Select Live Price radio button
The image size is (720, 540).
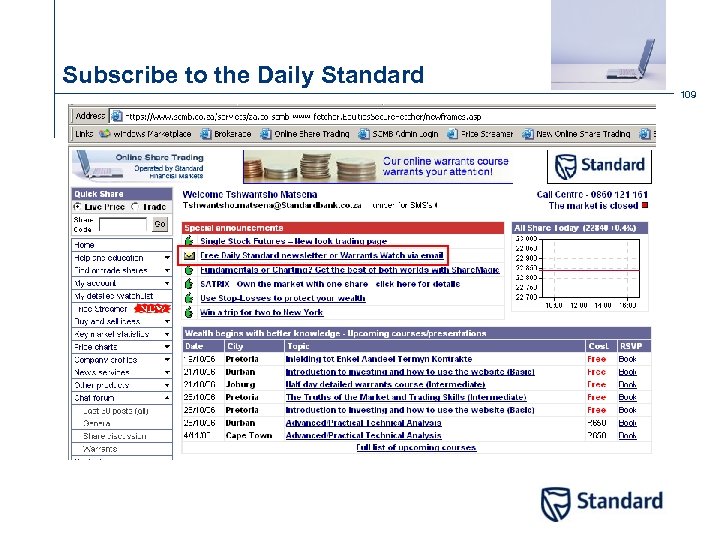[x=78, y=207]
